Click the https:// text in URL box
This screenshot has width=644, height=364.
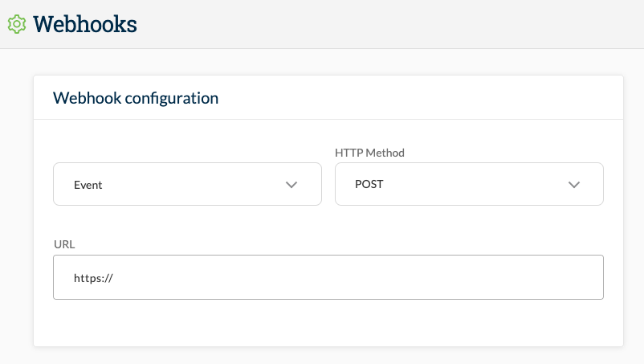(93, 278)
